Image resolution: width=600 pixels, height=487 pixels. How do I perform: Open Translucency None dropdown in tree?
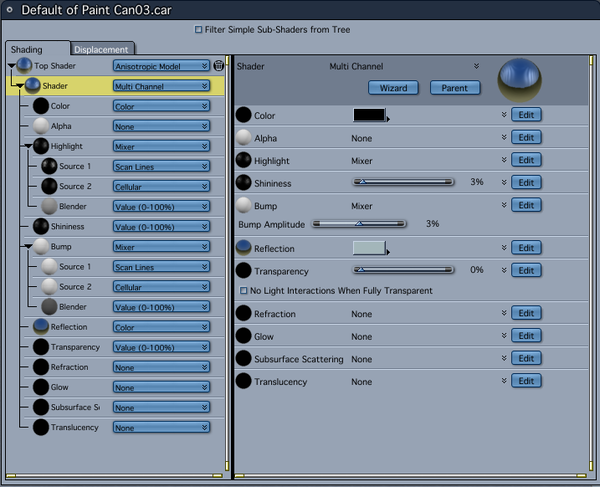[x=161, y=427]
